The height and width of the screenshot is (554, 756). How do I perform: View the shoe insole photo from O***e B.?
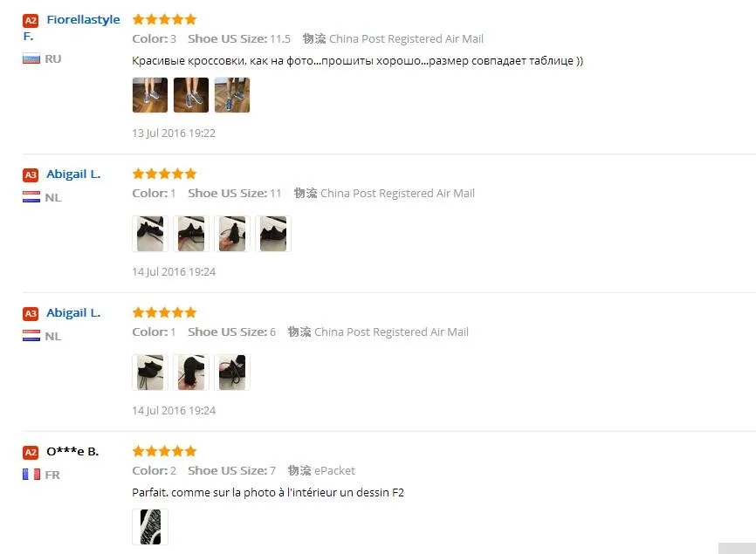150,527
